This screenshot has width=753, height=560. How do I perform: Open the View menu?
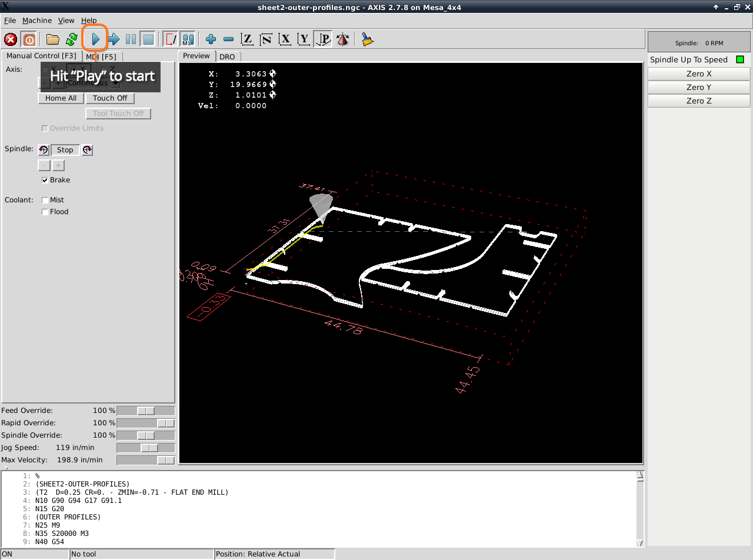click(x=66, y=21)
